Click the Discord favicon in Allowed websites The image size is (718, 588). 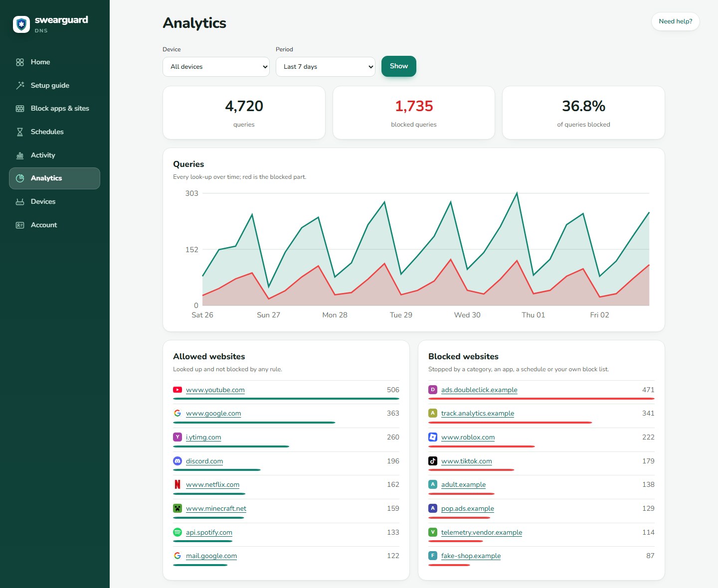pyautogui.click(x=178, y=461)
